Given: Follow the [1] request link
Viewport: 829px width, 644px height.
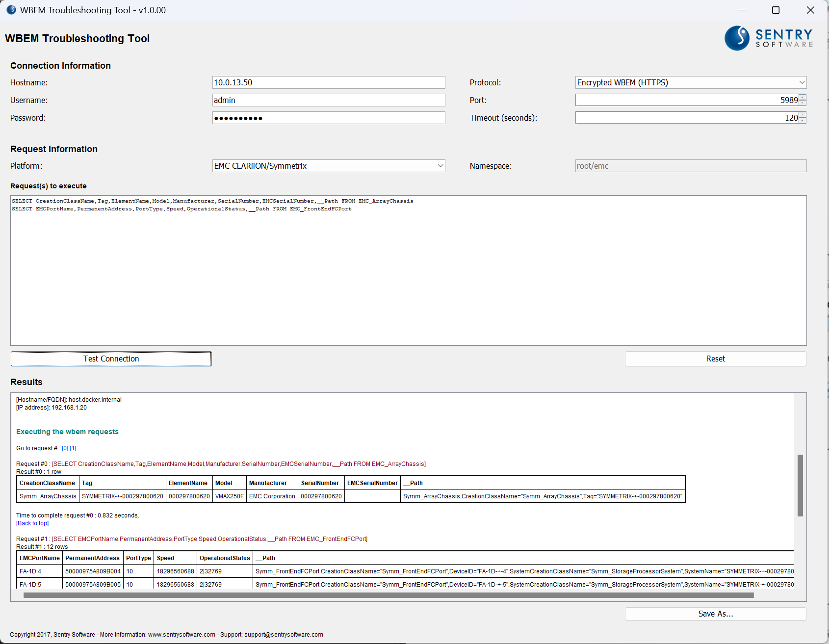Looking at the screenshot, I should (73, 448).
